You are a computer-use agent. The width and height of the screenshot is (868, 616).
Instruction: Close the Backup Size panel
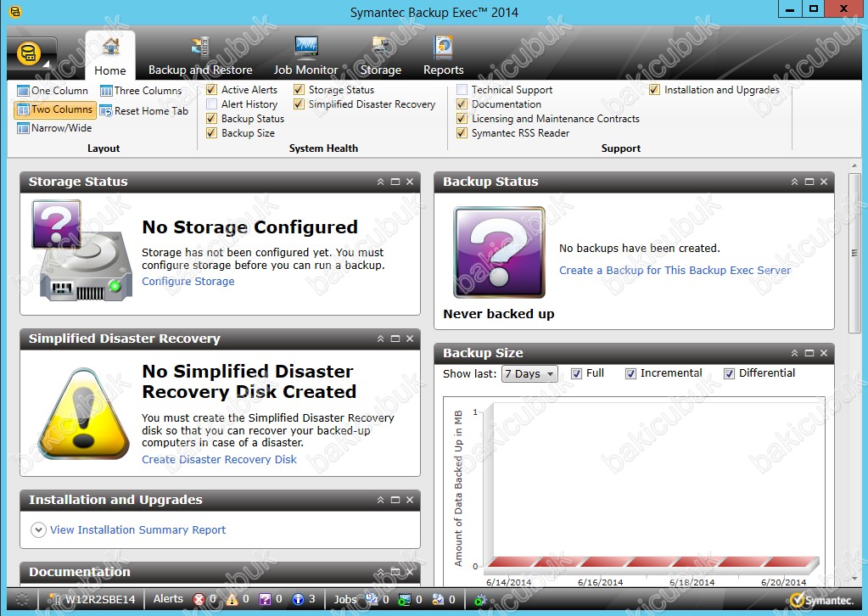(824, 353)
